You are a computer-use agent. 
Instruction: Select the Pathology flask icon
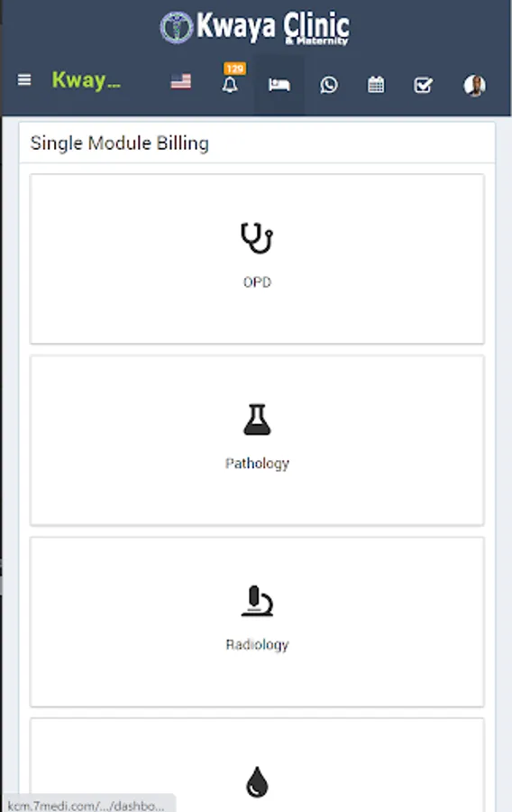pyautogui.click(x=257, y=420)
